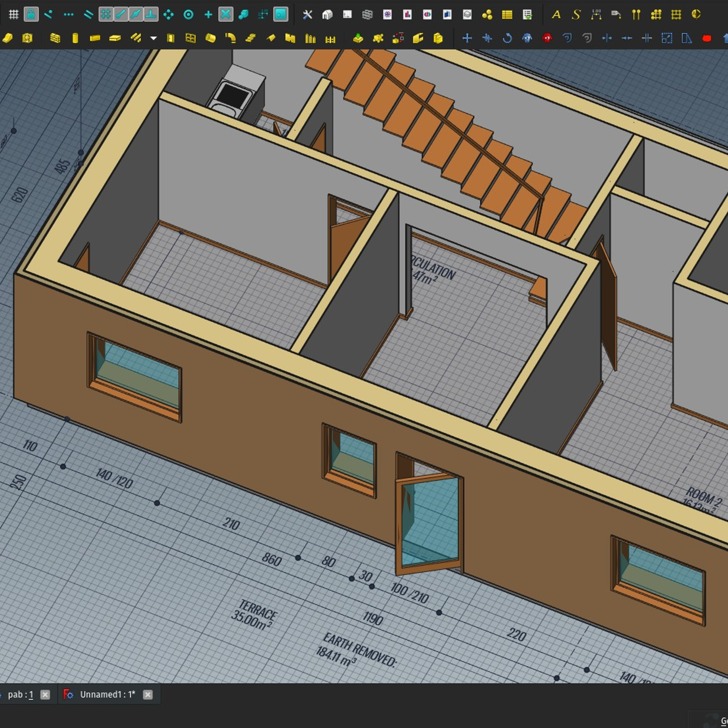Select the door tool icon
This screenshot has width=728, height=728.
point(171,38)
